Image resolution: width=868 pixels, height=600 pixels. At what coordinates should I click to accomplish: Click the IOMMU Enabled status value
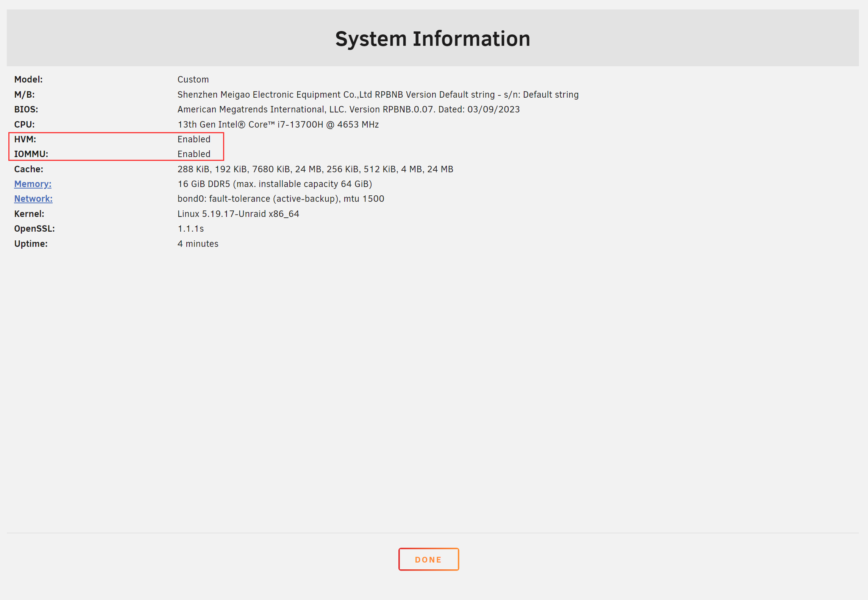click(194, 154)
